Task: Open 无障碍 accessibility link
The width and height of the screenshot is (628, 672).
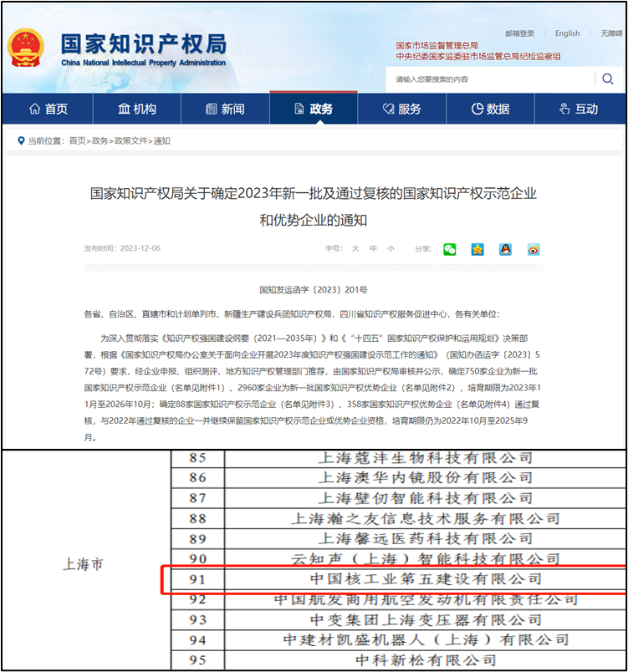Action: pos(612,33)
